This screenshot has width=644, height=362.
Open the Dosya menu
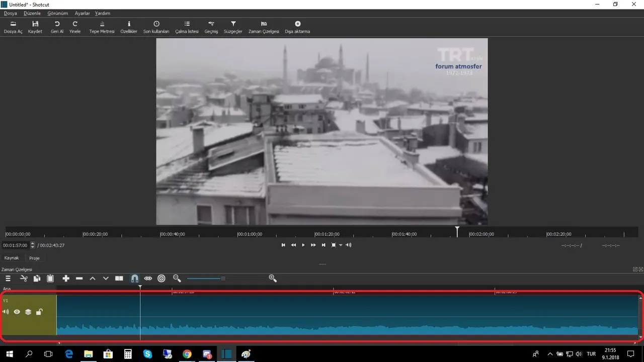(11, 13)
